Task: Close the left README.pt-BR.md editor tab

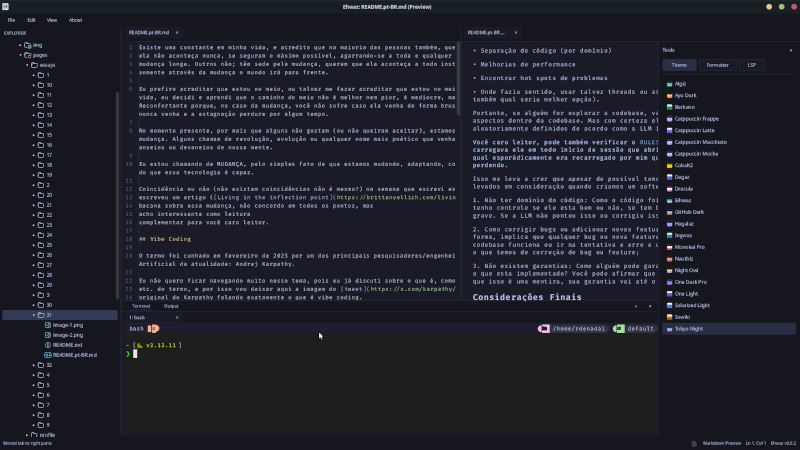Action: (x=177, y=32)
